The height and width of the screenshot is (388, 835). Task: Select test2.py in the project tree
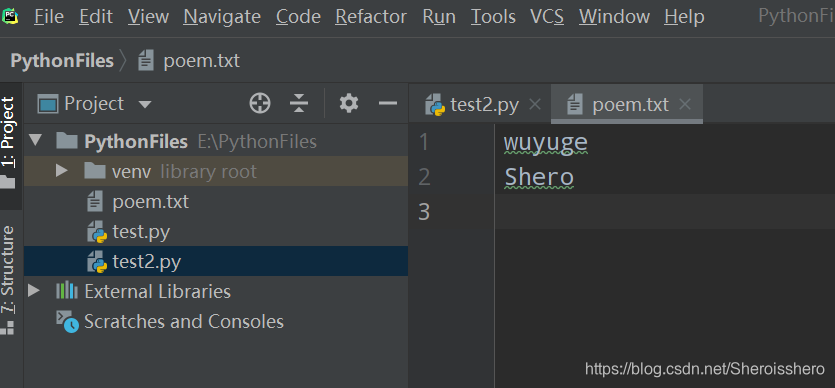click(x=216, y=261)
